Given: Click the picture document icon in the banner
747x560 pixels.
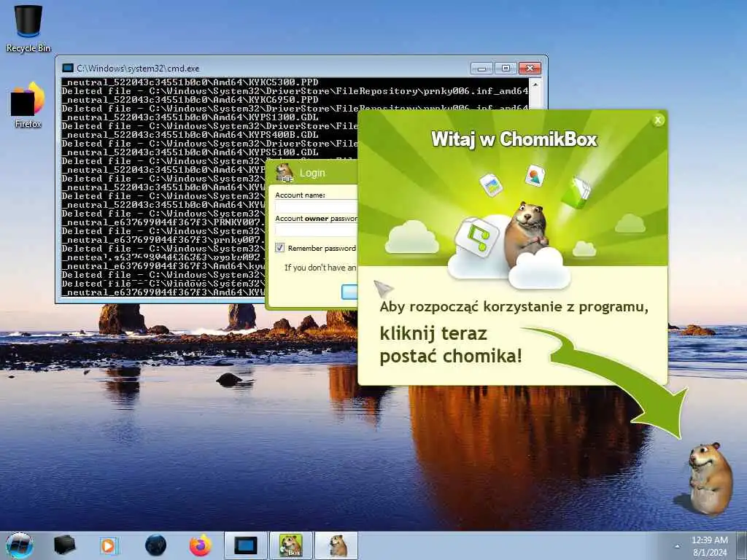Looking at the screenshot, I should point(535,175).
